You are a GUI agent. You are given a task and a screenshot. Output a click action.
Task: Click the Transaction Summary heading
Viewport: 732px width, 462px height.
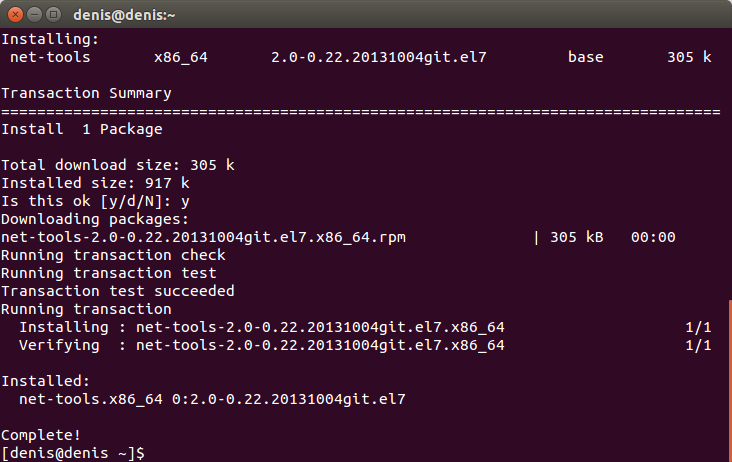[x=86, y=93]
